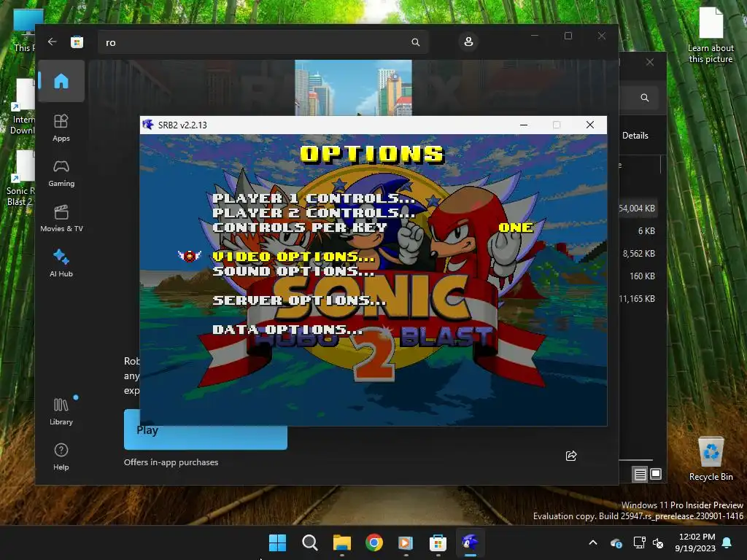This screenshot has height=560, width=747.
Task: Open Help in Microsoft Store sidebar
Action: (61, 456)
